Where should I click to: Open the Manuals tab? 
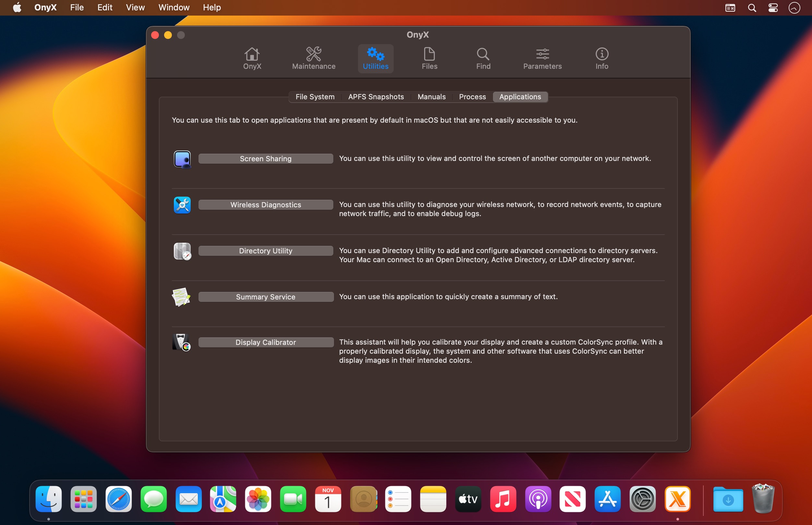click(x=431, y=97)
